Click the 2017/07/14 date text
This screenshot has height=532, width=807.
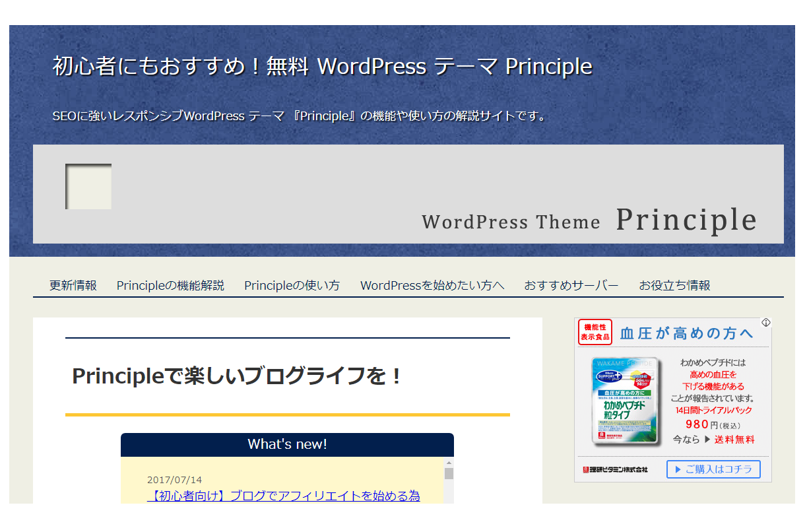(174, 480)
